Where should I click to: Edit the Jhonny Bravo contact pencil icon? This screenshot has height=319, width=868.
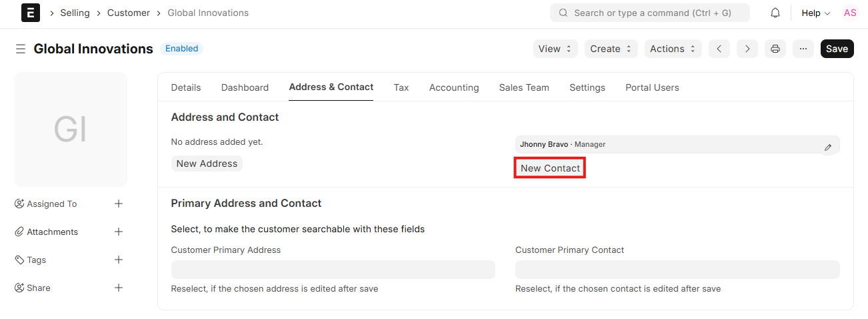[828, 147]
